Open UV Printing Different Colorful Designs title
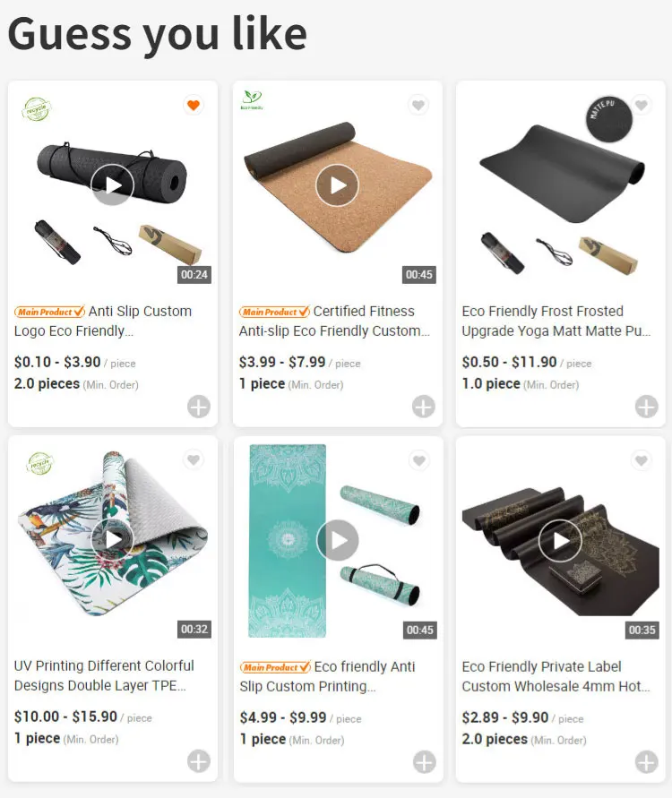Screen dimensions: 672x798 click(104, 675)
